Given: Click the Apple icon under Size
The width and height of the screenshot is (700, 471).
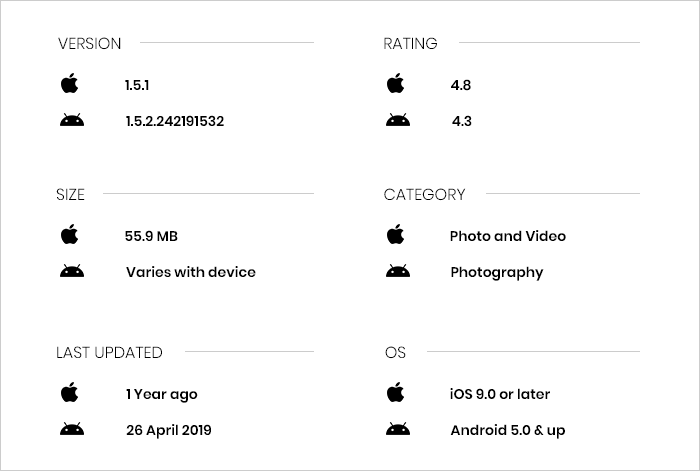Looking at the screenshot, I should (70, 234).
